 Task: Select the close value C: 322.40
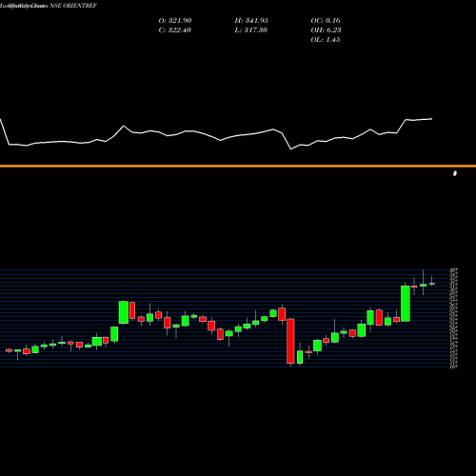pyautogui.click(x=175, y=30)
